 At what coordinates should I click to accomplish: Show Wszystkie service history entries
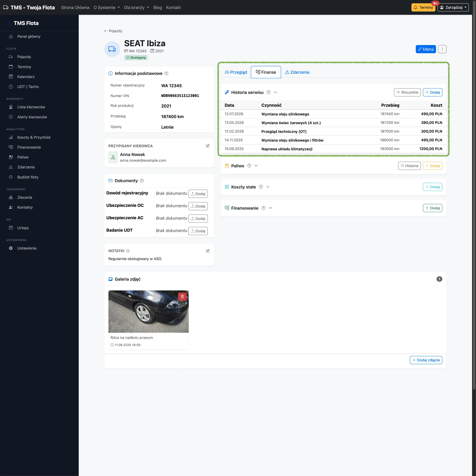coord(407,92)
